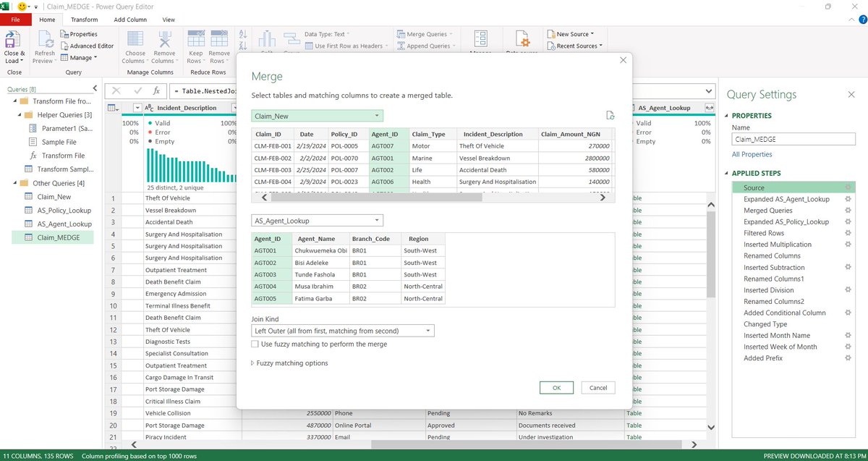Click the formula bar fx icon
868x461 pixels.
(x=156, y=91)
